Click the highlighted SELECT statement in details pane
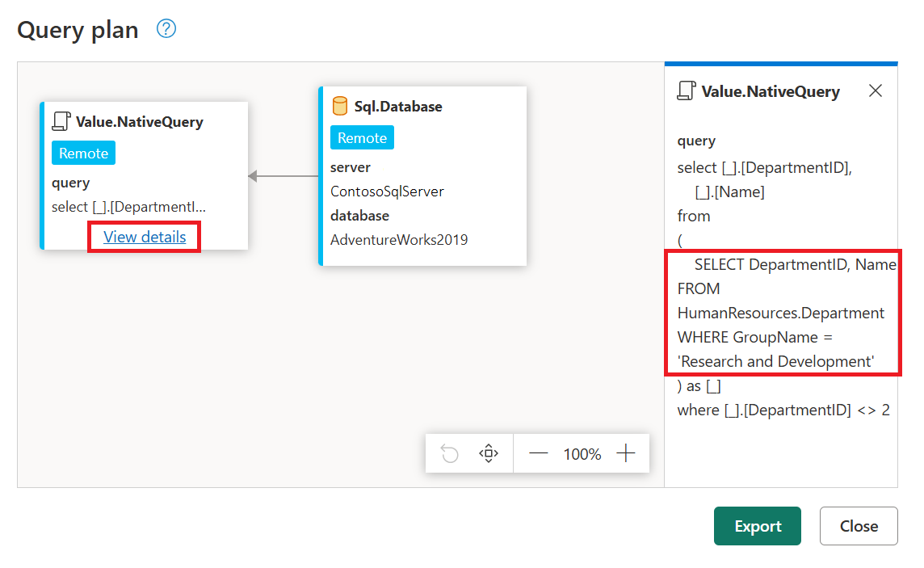Image resolution: width=924 pixels, height=568 pixels. [x=782, y=312]
